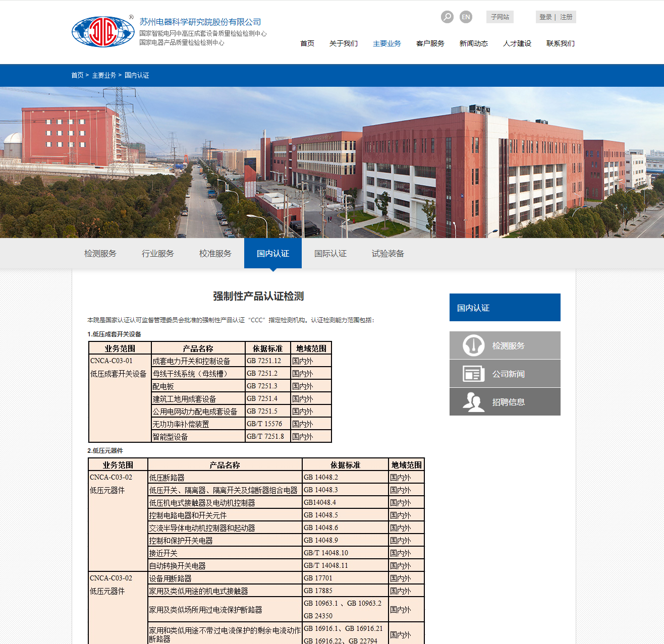664x644 pixels.
Task: Click the 登录 login link
Action: click(x=545, y=17)
